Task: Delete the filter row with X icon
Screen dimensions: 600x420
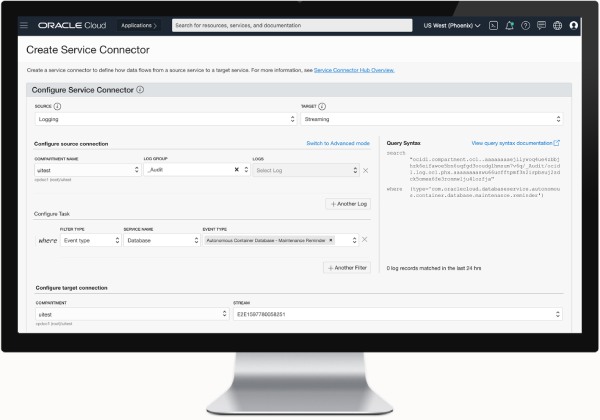Action: point(365,239)
